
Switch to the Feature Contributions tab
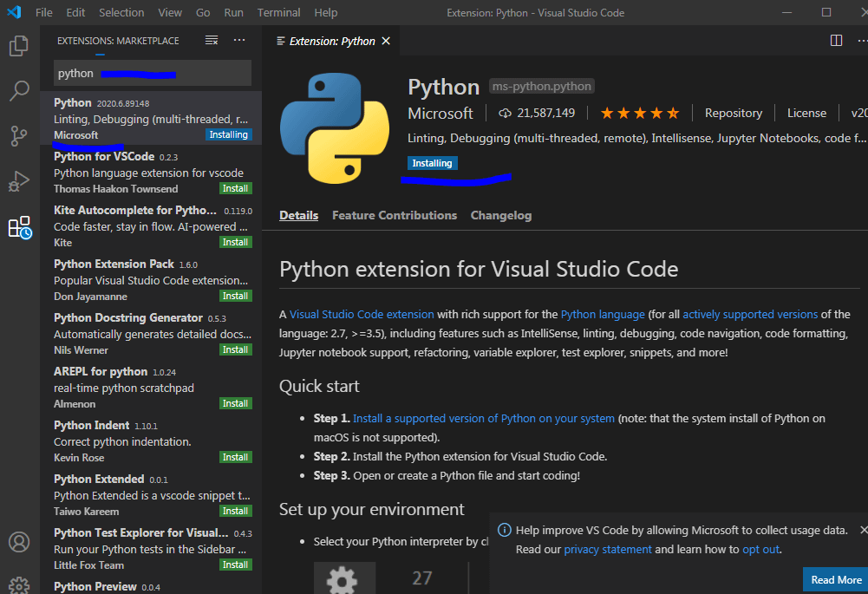pyautogui.click(x=395, y=215)
